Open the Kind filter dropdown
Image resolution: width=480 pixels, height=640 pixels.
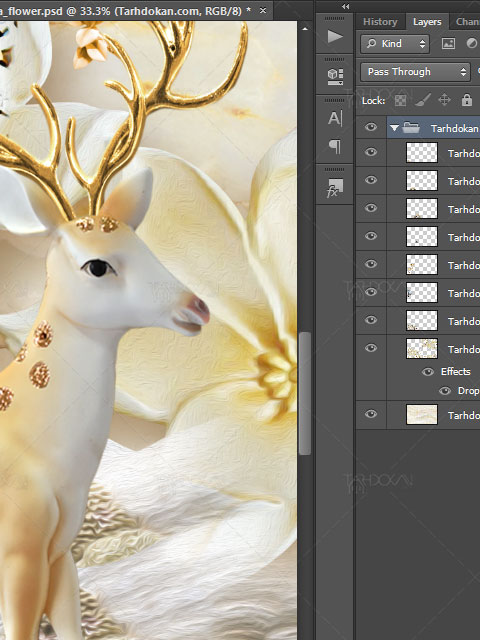[x=395, y=44]
